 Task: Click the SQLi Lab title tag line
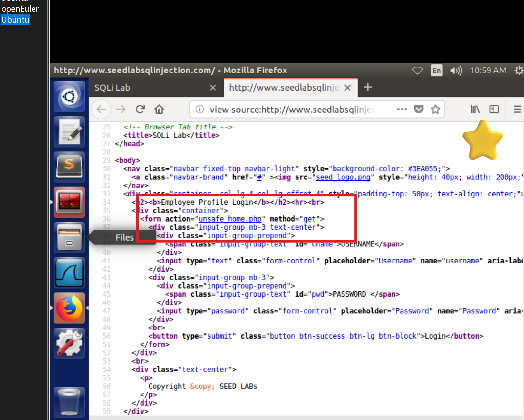[171, 135]
